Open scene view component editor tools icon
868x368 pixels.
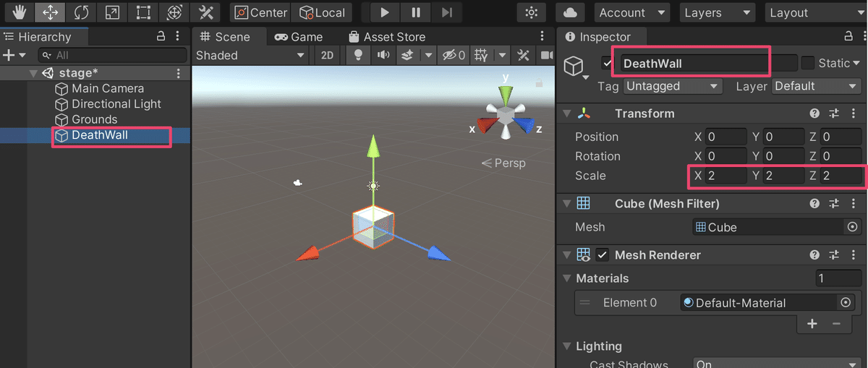click(524, 55)
